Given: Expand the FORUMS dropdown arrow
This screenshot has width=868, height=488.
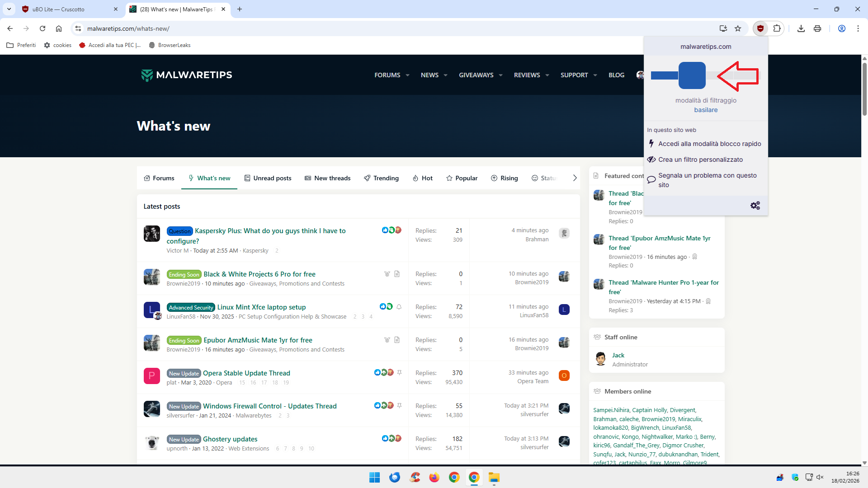Looking at the screenshot, I should 407,75.
